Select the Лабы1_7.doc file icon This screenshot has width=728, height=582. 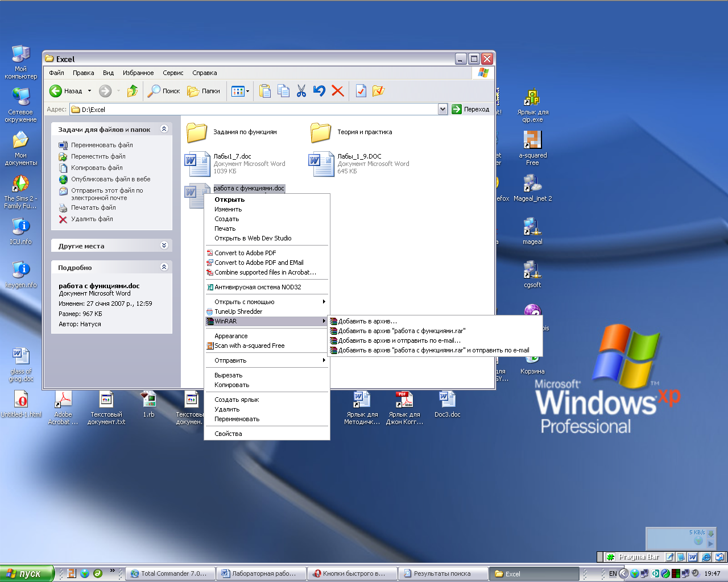[x=197, y=164]
